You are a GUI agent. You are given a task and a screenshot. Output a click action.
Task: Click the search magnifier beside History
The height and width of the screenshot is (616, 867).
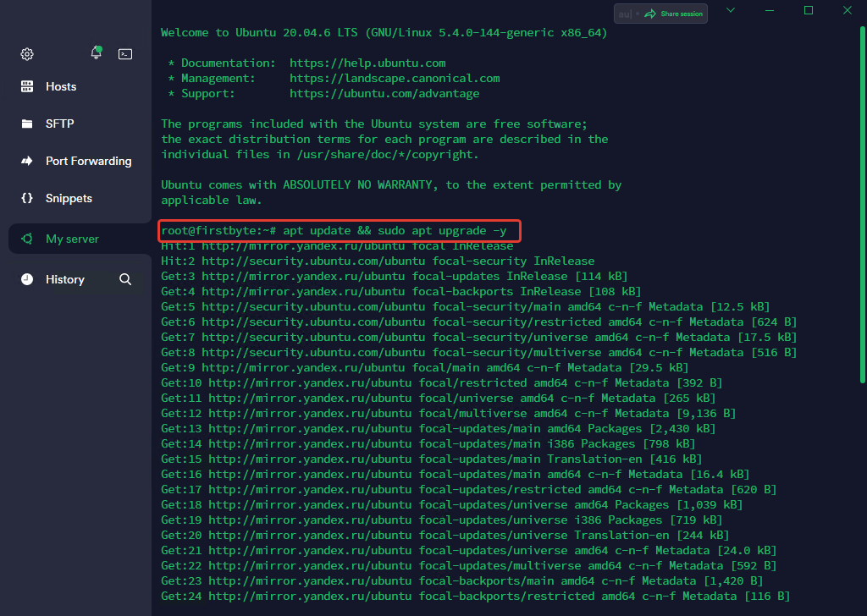125,279
